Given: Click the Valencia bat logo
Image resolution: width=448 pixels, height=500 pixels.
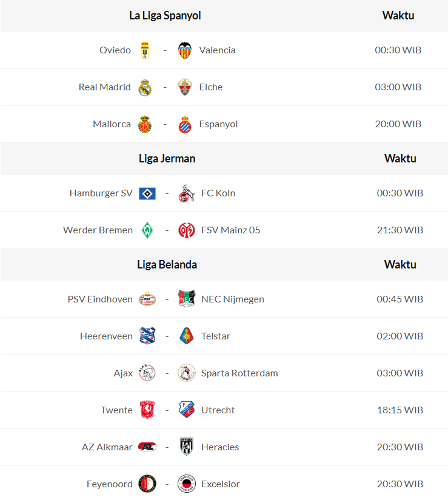Looking at the screenshot, I should pyautogui.click(x=185, y=50).
